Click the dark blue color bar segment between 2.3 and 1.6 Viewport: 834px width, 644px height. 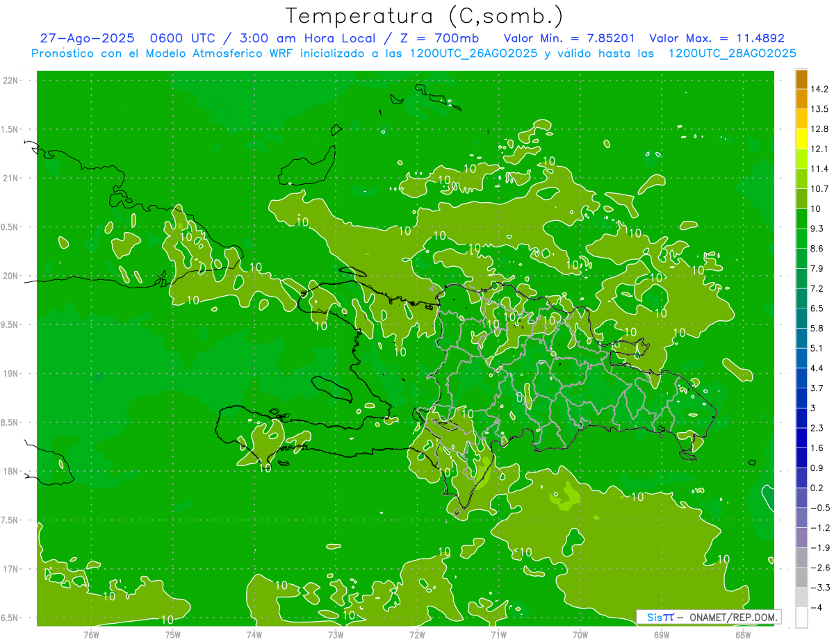click(x=801, y=438)
